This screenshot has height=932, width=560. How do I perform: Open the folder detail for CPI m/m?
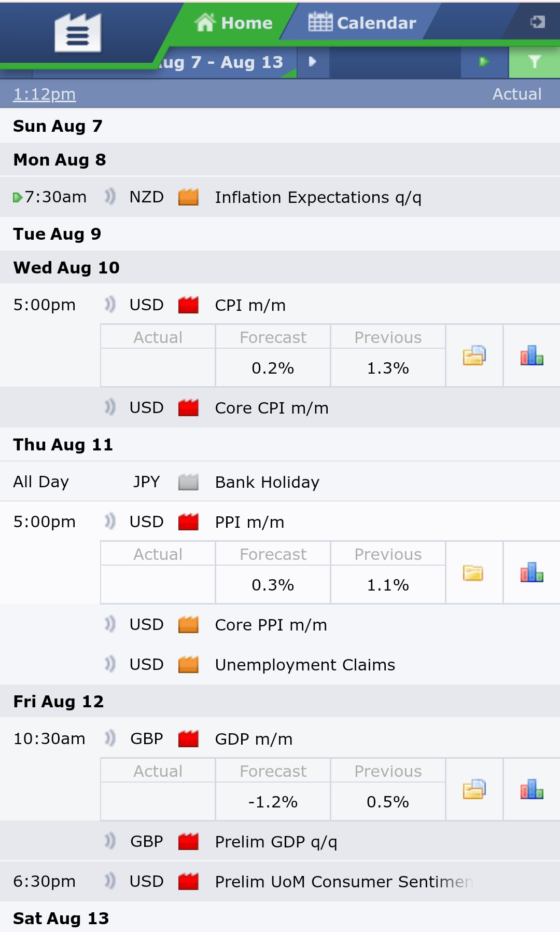474,356
